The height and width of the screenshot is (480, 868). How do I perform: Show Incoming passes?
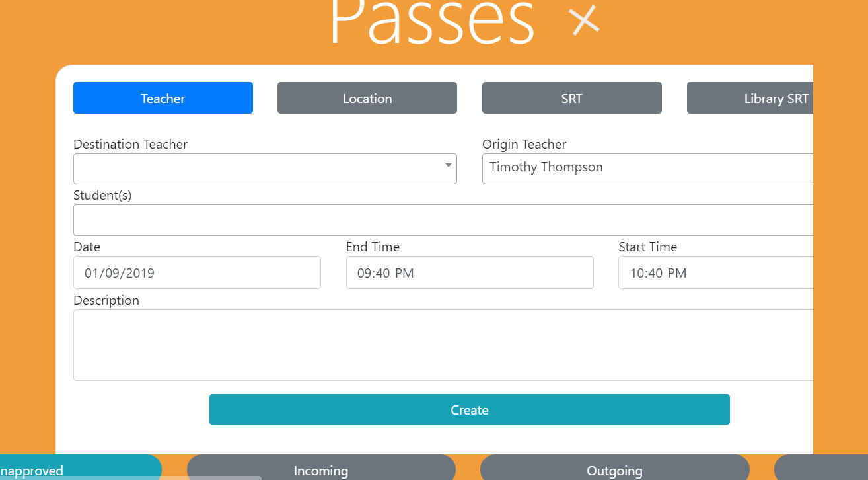[x=321, y=467]
